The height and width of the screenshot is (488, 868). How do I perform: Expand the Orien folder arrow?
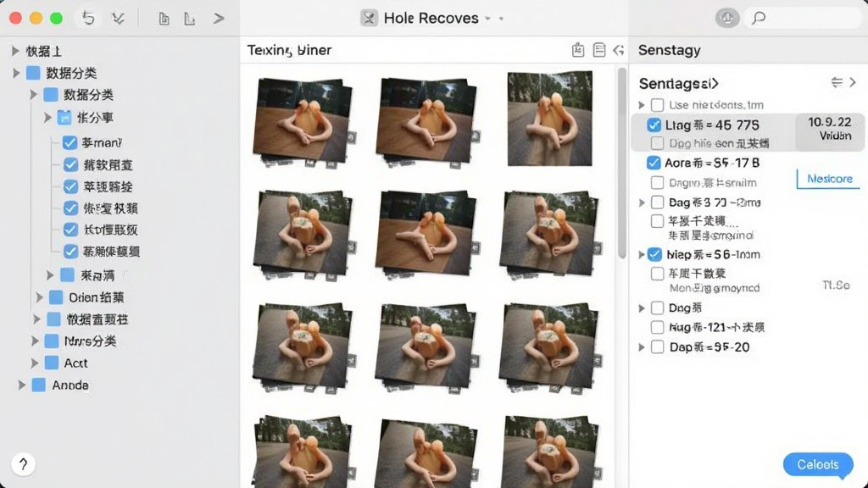(39, 297)
